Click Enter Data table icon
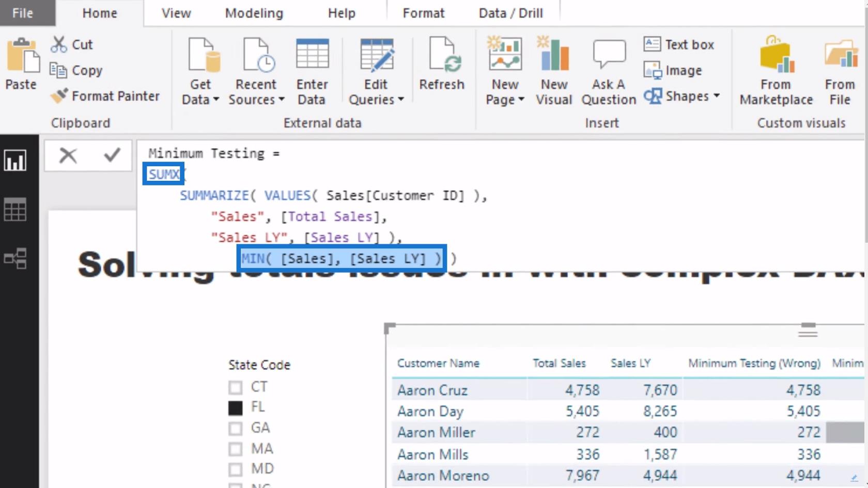 312,54
